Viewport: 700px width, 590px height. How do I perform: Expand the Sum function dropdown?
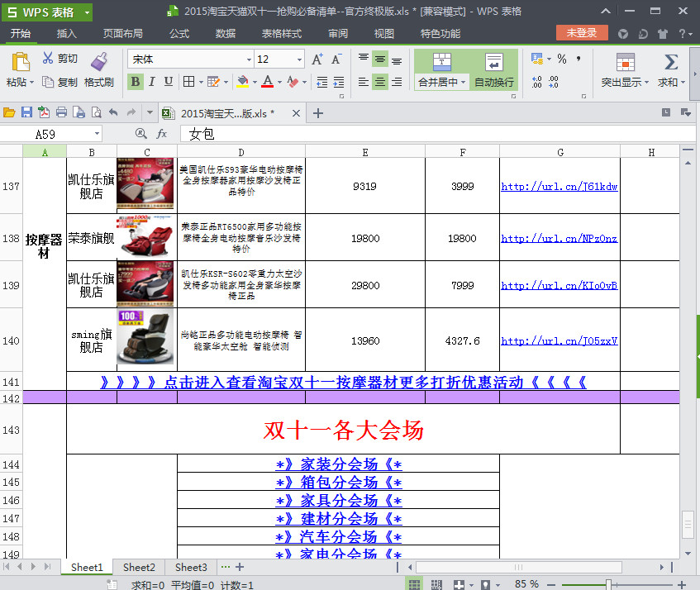pyautogui.click(x=683, y=83)
